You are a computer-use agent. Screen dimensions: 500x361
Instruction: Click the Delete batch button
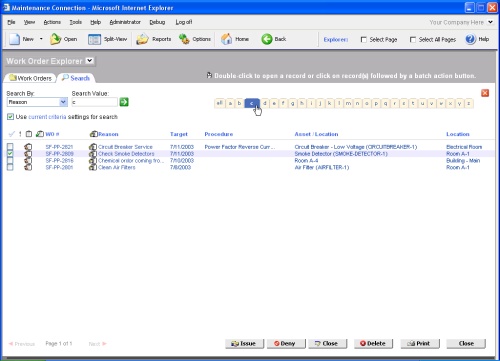(373, 344)
